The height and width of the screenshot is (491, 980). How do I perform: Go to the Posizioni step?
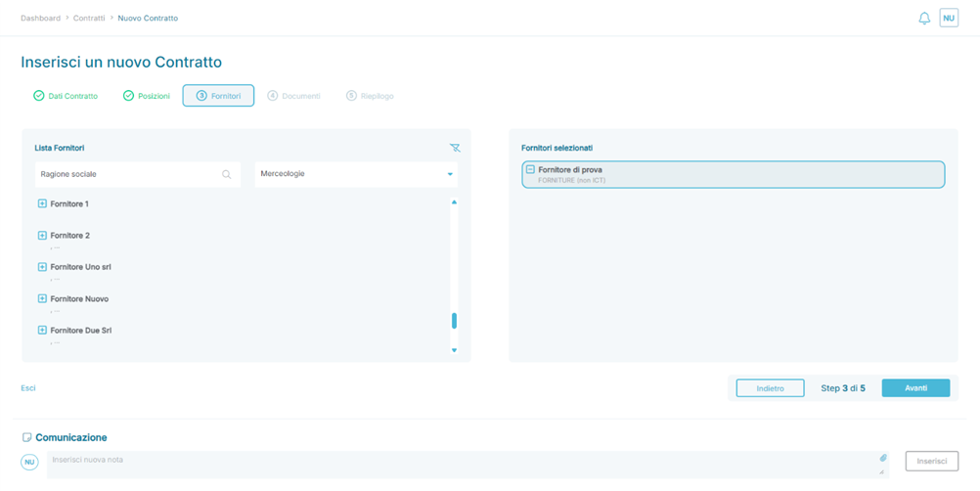147,96
